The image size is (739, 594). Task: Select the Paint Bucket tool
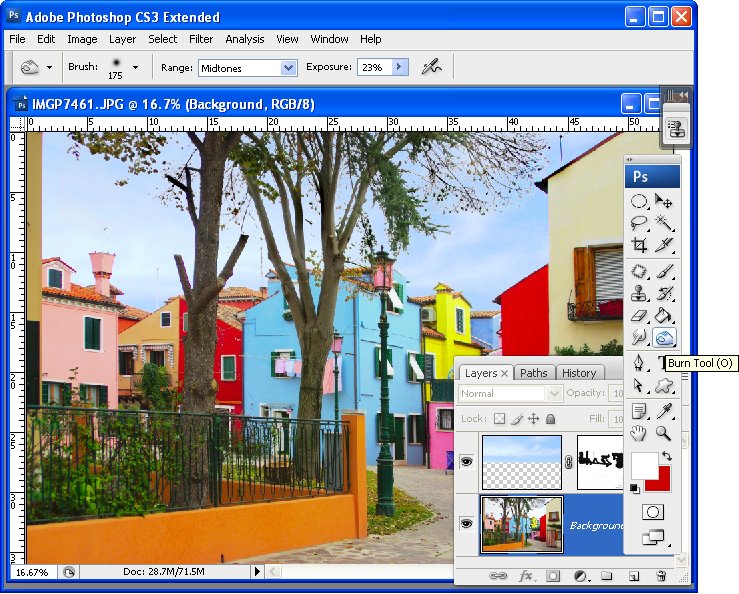point(664,315)
